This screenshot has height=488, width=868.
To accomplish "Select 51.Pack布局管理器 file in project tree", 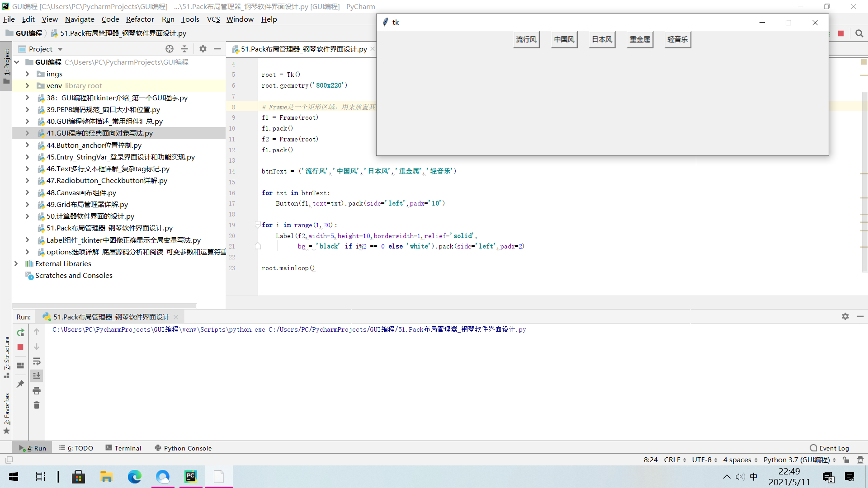I will click(x=109, y=228).
